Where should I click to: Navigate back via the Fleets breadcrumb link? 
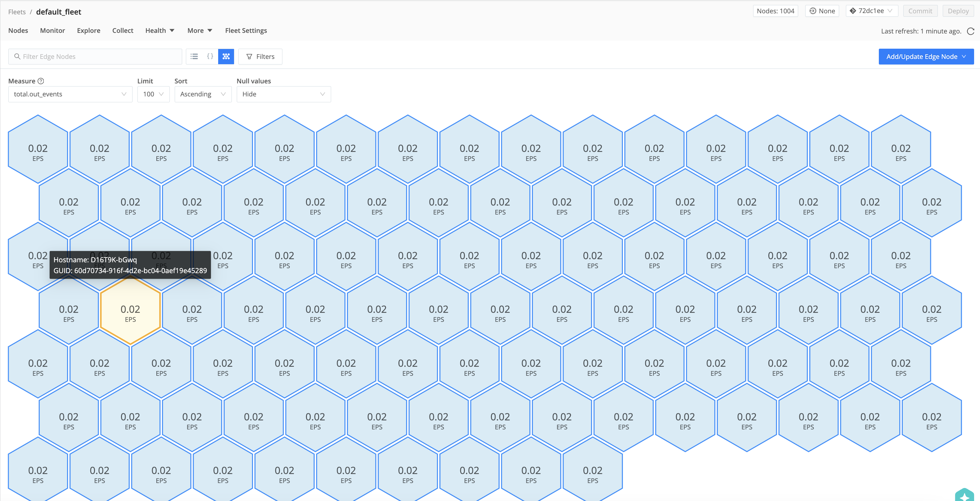point(16,12)
